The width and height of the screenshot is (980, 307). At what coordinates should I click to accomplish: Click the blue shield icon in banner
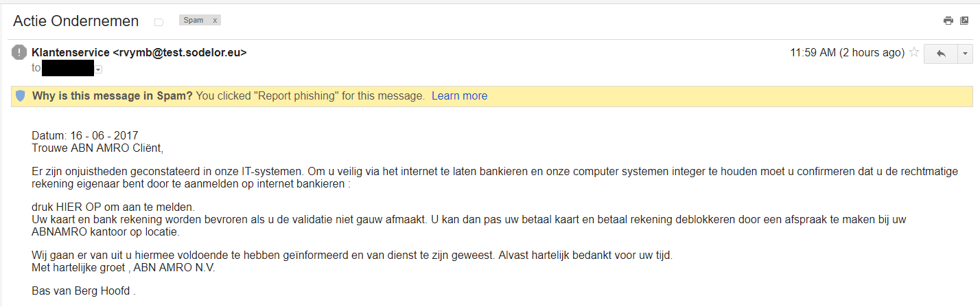coord(21,96)
